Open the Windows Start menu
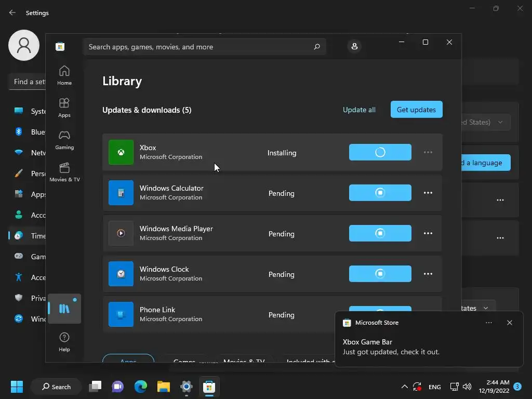Screen dimensions: 532x399 (17, 387)
